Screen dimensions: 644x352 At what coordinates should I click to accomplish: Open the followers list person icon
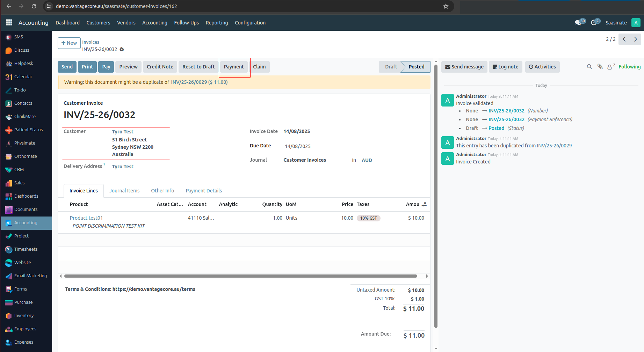[x=610, y=67]
